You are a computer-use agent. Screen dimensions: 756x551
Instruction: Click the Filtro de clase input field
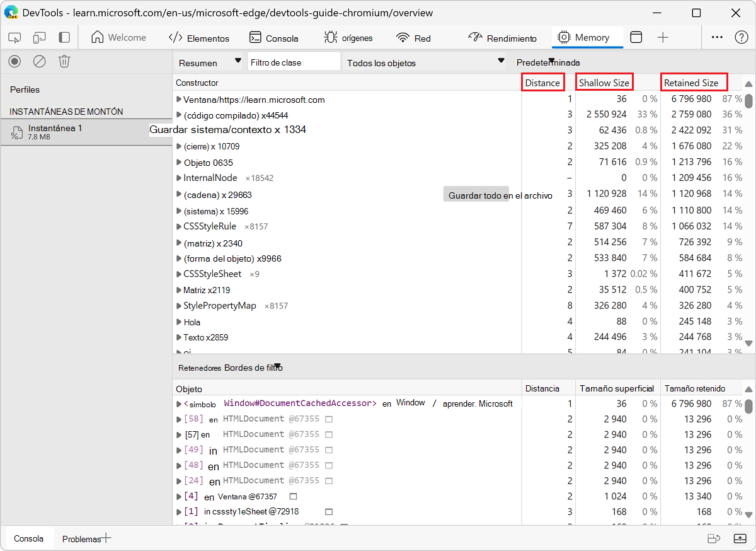click(294, 62)
